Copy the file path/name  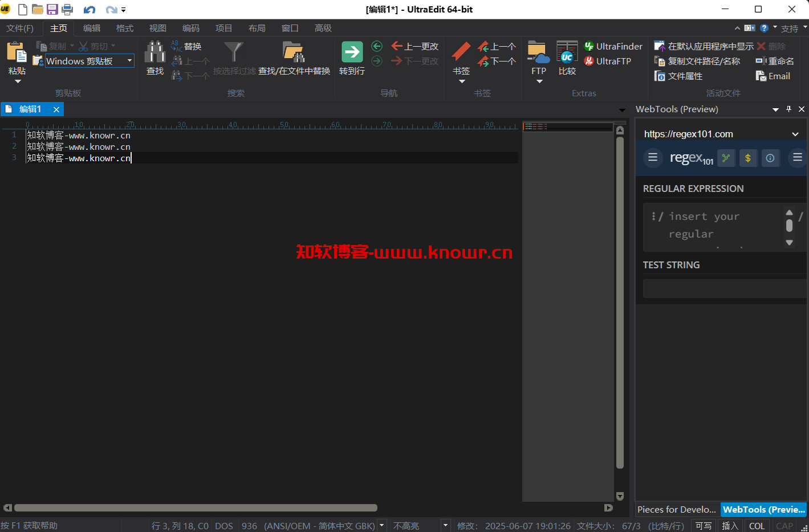pos(697,61)
